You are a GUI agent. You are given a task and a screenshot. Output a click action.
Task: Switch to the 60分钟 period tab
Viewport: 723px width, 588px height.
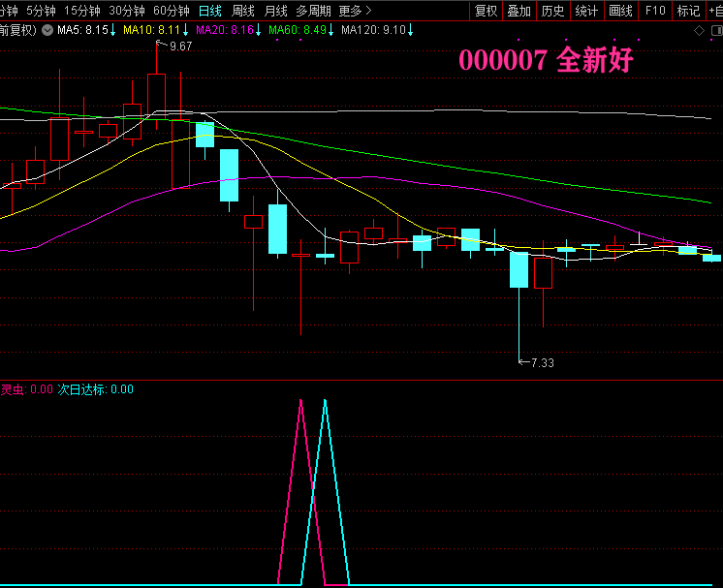click(x=172, y=11)
